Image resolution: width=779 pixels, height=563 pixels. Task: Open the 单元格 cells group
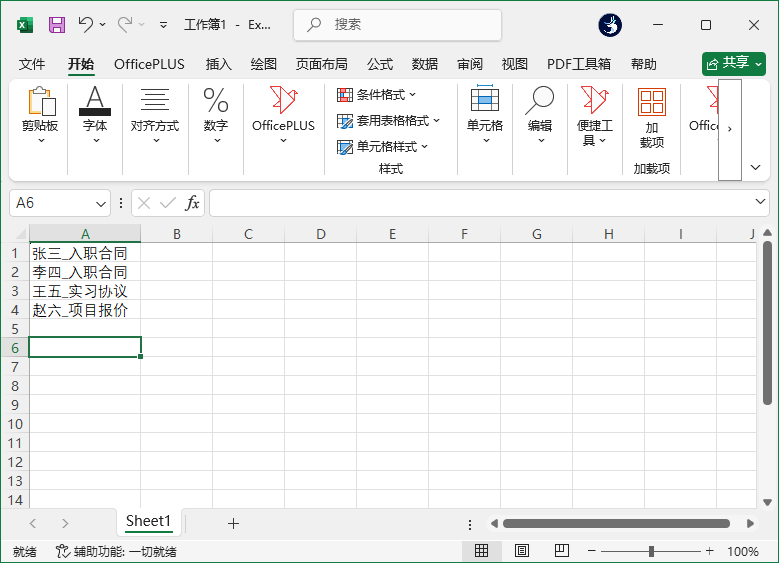485,116
